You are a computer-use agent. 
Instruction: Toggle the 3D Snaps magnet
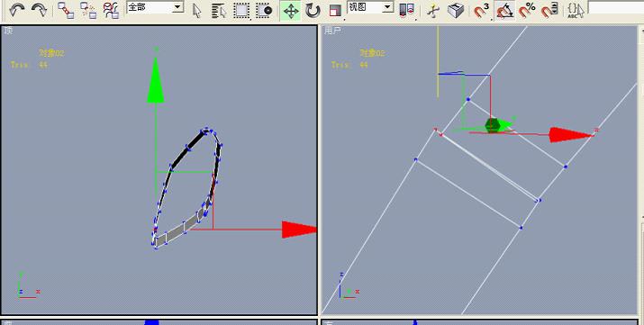[x=481, y=11]
